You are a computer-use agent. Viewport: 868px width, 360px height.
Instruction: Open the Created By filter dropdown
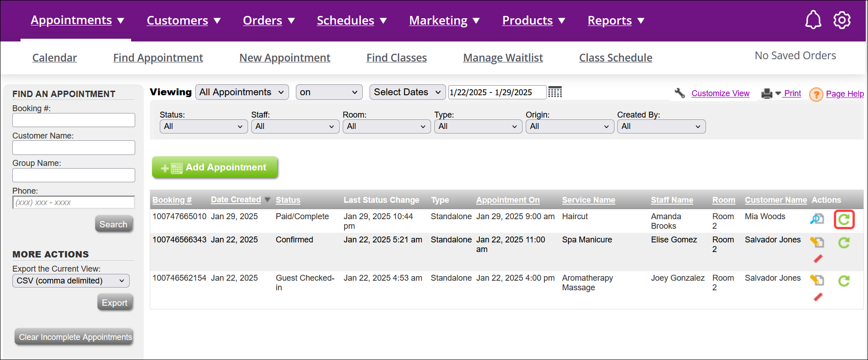661,126
